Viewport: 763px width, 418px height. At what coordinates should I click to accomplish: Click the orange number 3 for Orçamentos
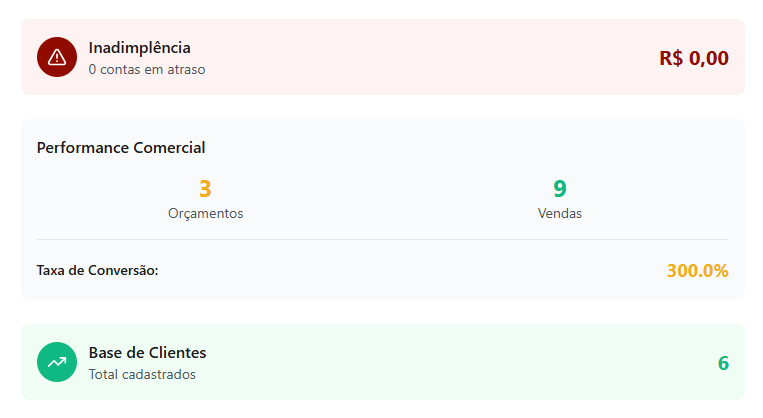[x=205, y=189]
